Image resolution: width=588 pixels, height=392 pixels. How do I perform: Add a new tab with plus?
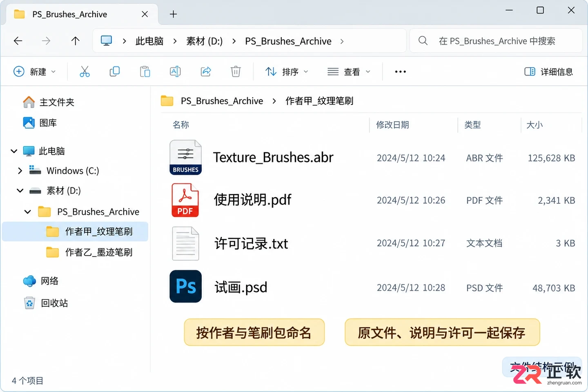click(x=173, y=14)
